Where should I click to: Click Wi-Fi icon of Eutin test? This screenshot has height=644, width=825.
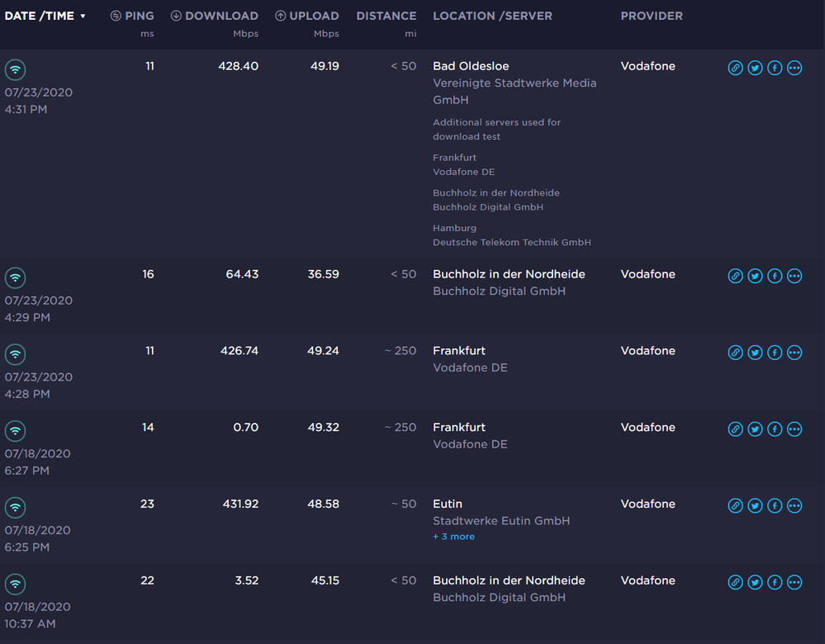tap(15, 507)
